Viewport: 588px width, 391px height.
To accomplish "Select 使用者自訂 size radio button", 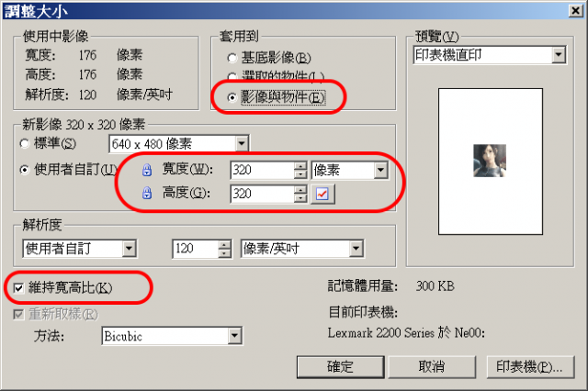I will pyautogui.click(x=25, y=170).
